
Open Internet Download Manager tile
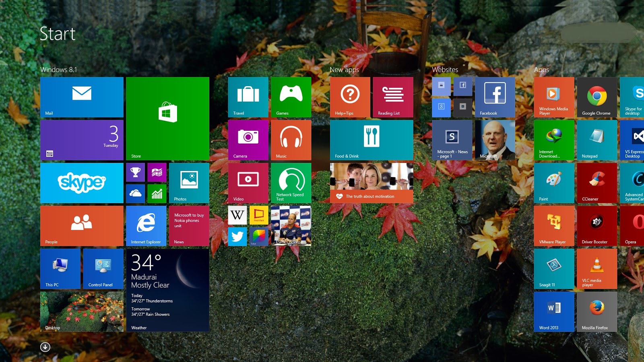pyautogui.click(x=554, y=140)
